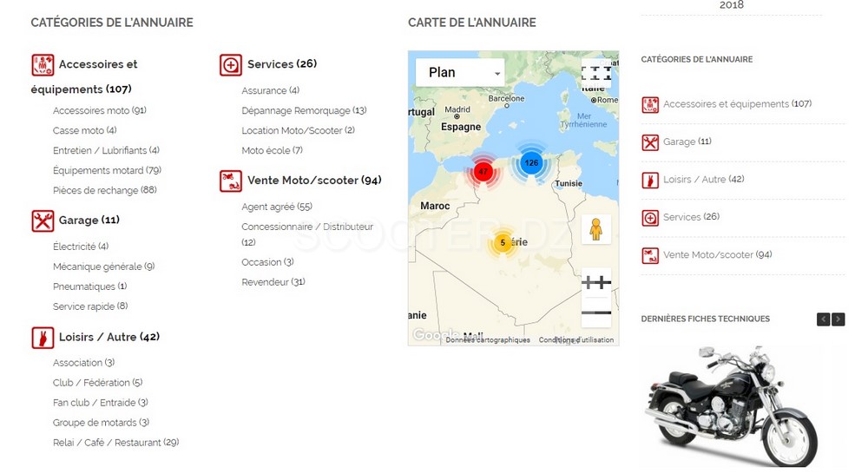
Task: Open Dépannage Remorquage subcategory link
Action: (304, 111)
